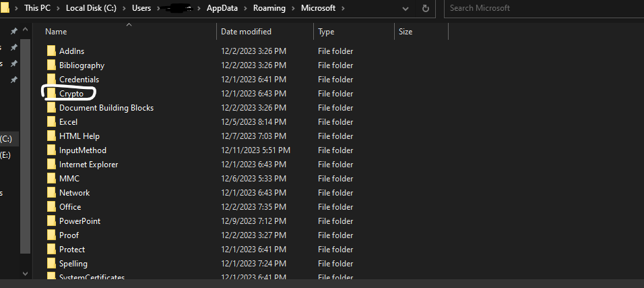Expand chevron after Microsoft in address bar

click(342, 8)
